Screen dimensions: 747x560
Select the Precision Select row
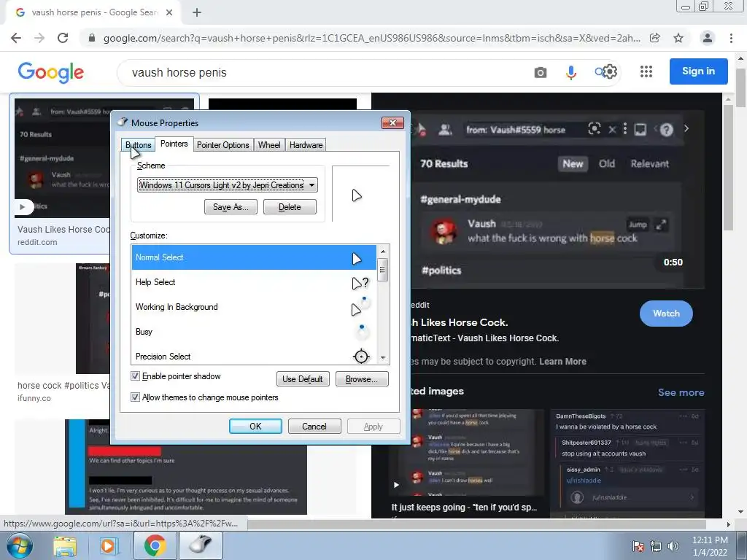[x=254, y=356]
